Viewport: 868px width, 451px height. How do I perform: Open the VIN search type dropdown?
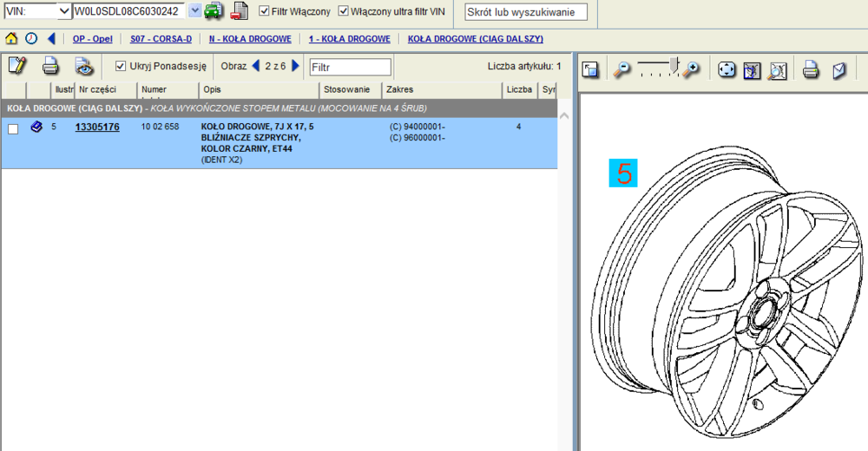[63, 11]
